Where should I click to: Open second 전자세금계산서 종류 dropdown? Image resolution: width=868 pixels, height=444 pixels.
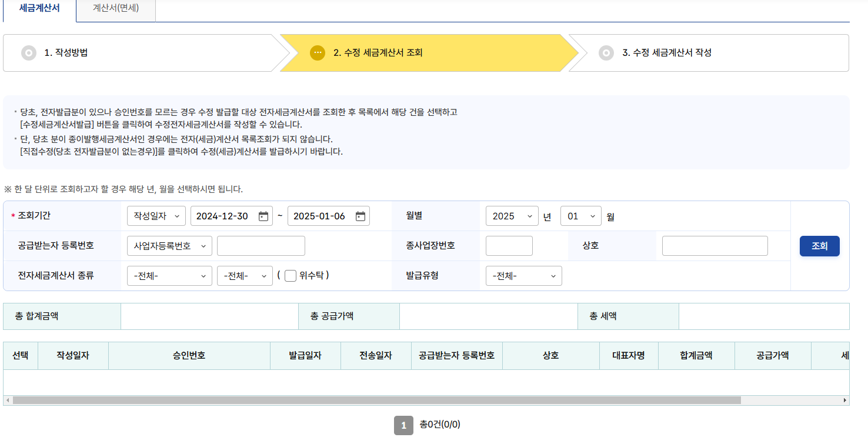244,275
